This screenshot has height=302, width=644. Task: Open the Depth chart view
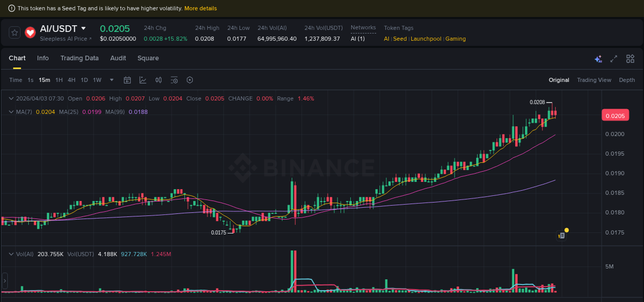point(627,80)
